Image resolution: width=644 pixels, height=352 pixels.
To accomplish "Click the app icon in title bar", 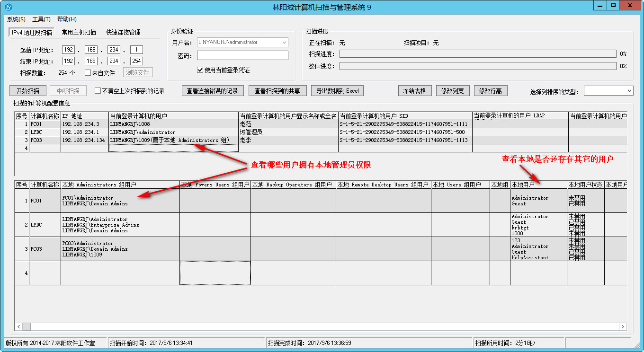I will coord(8,7).
